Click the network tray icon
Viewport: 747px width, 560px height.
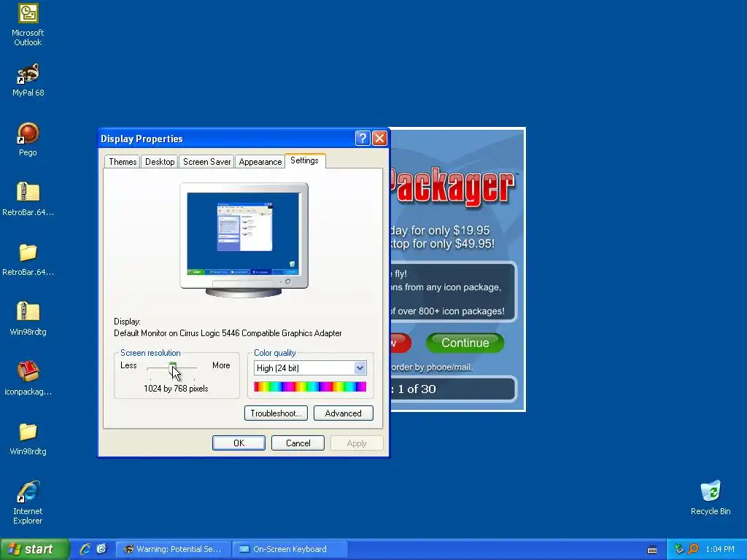click(679, 549)
